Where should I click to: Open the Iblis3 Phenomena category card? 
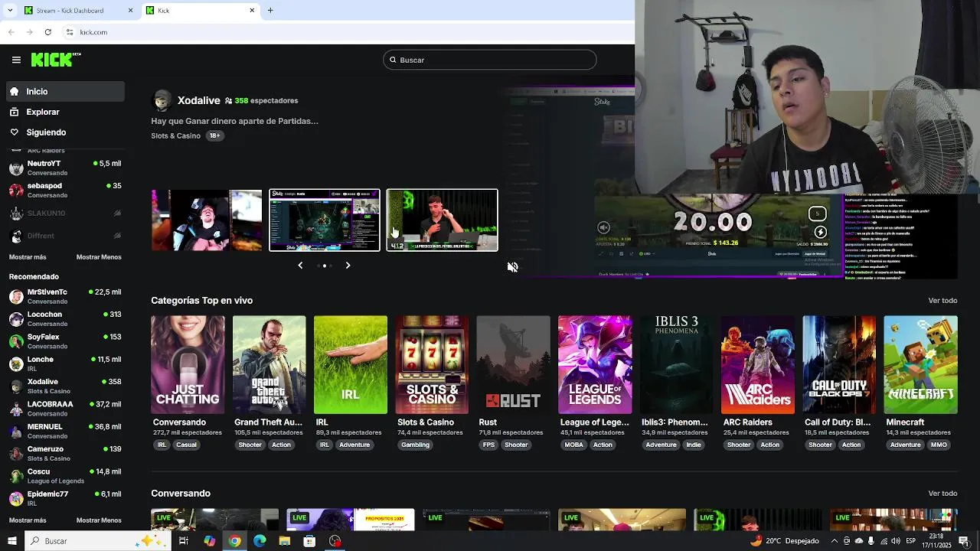[676, 365]
